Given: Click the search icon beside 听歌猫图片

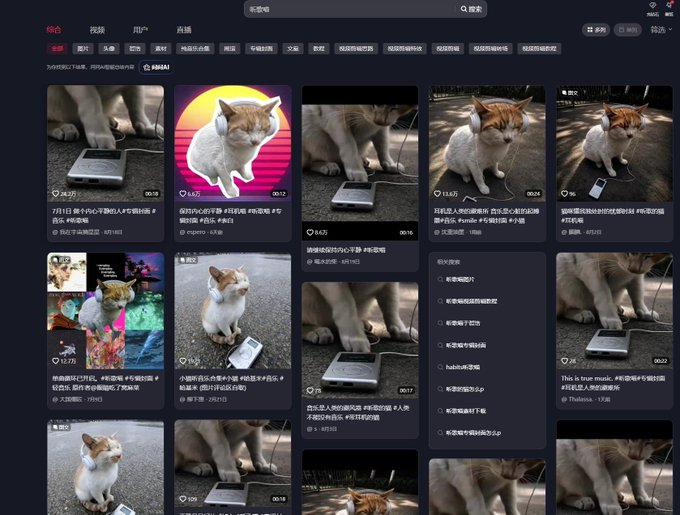Looking at the screenshot, I should click(x=440, y=280).
